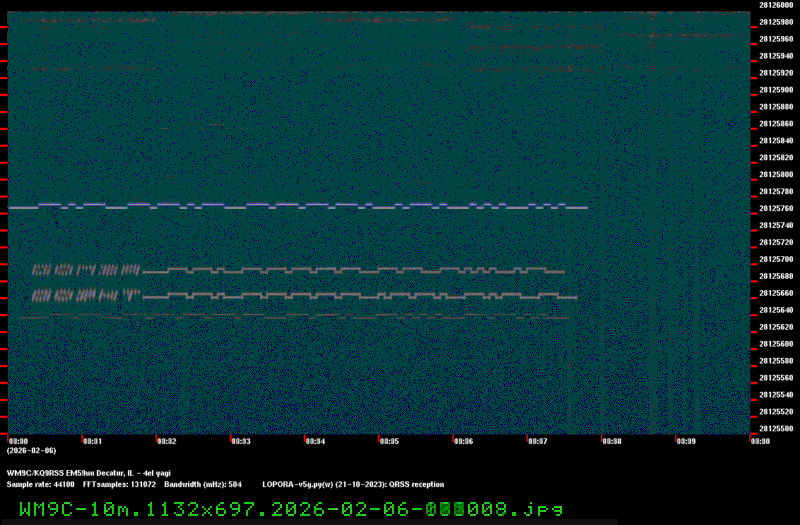The image size is (800, 525).
Task: Click the 00:38 time axis label
Action: coord(611,440)
